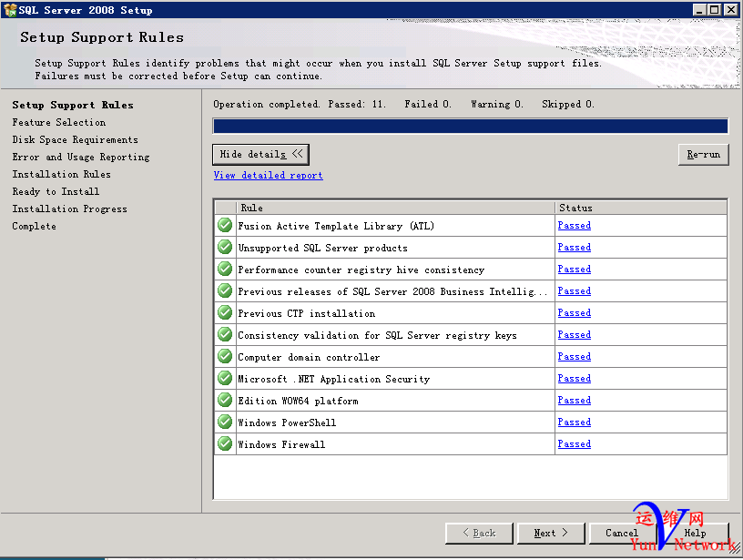The width and height of the screenshot is (743, 560).
Task: Maximize the SQL Server 2008 Setup window
Action: pyautogui.click(x=715, y=9)
